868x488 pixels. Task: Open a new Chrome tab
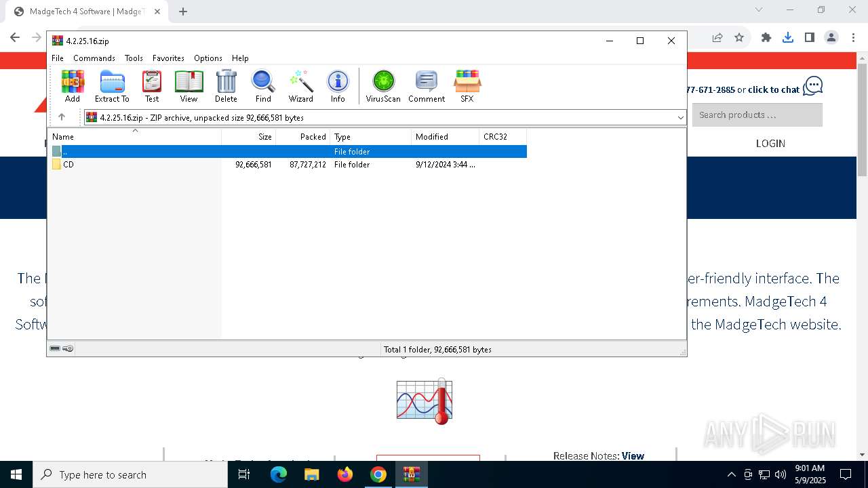(x=183, y=12)
